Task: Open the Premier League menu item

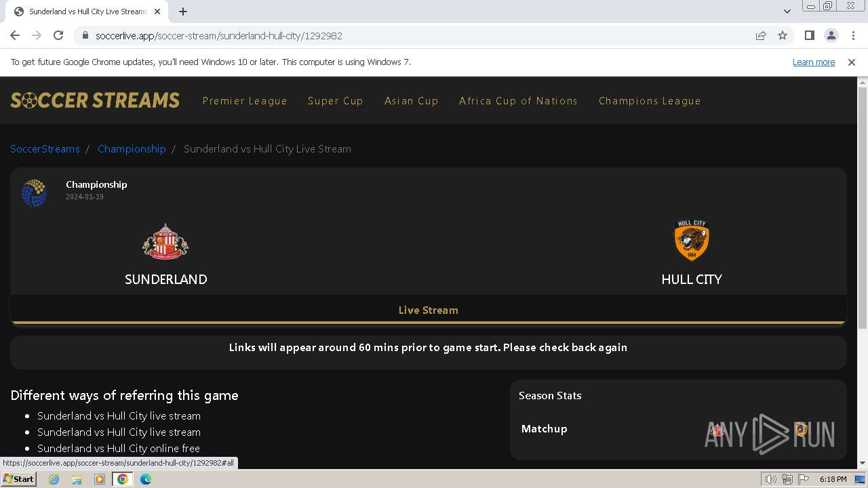Action: [x=245, y=101]
